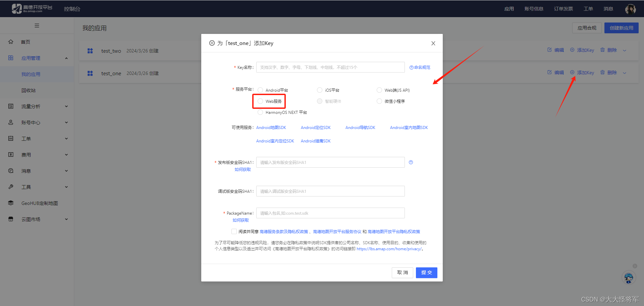This screenshot has height=306, width=644.
Task: Click the 创建新应用 button
Action: click(621, 28)
